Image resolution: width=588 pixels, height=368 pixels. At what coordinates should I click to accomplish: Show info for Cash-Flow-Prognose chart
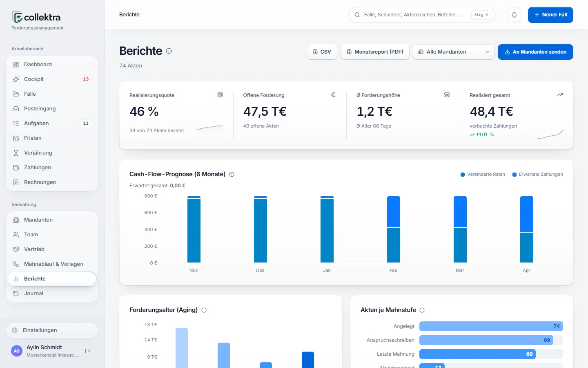(x=232, y=175)
